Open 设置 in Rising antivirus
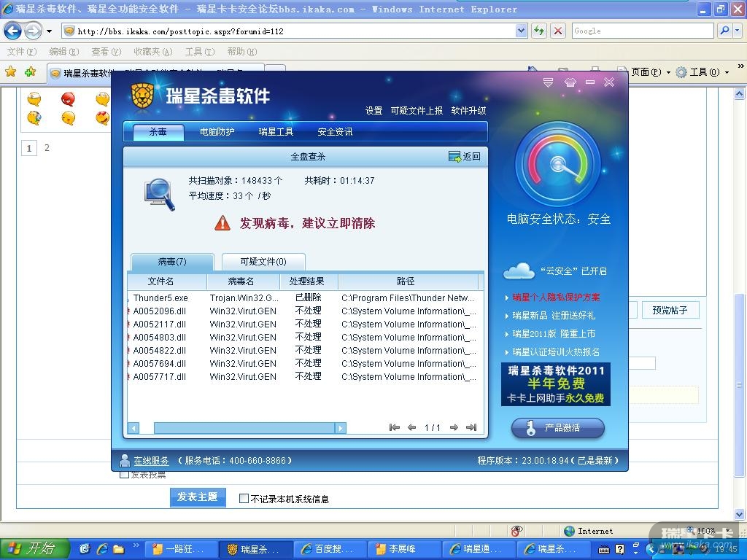 (x=374, y=111)
